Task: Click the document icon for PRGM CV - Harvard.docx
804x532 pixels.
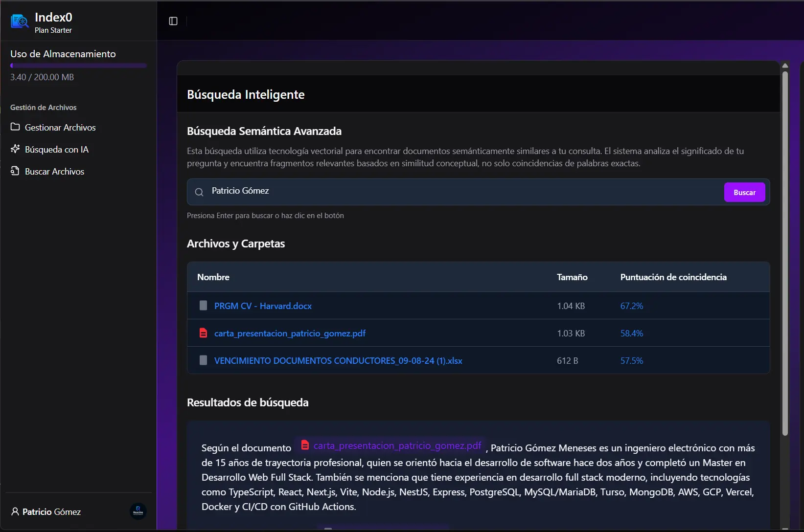Action: (203, 305)
